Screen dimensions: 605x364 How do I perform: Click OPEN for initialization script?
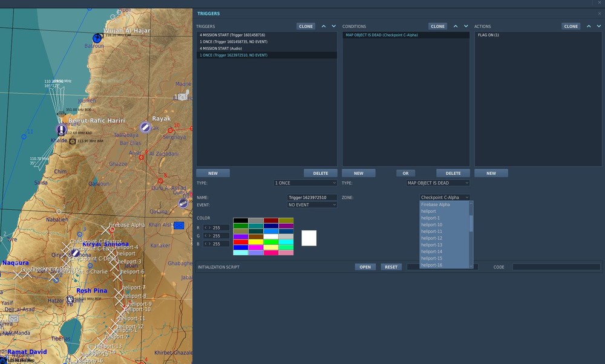click(365, 267)
